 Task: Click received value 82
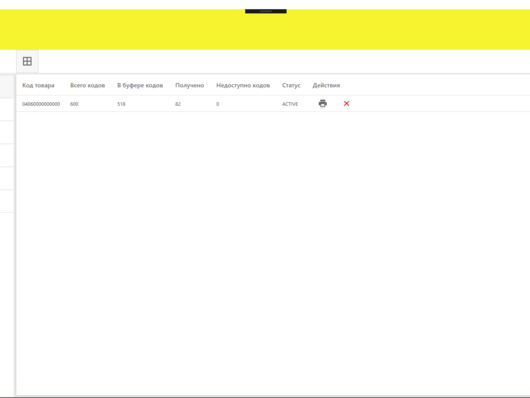[178, 104]
